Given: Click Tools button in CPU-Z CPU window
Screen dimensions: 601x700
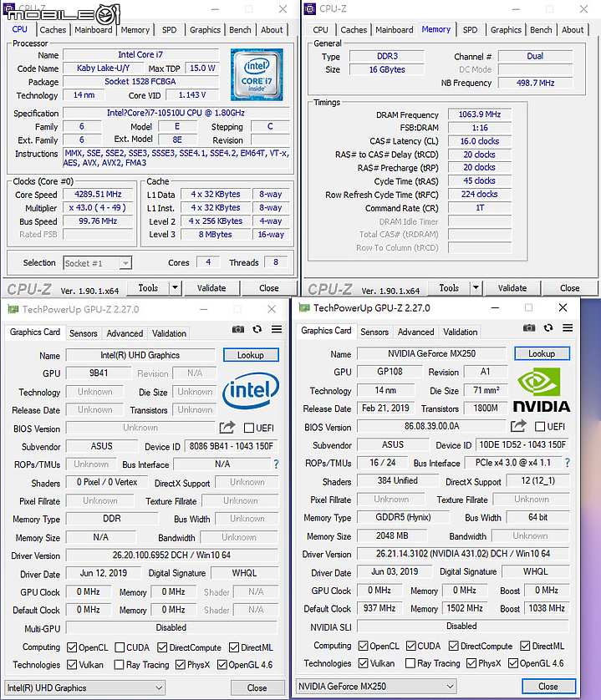Looking at the screenshot, I should click(x=148, y=288).
